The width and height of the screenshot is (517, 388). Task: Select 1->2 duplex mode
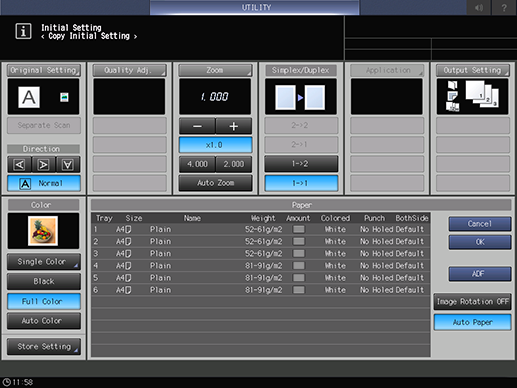[x=301, y=164]
